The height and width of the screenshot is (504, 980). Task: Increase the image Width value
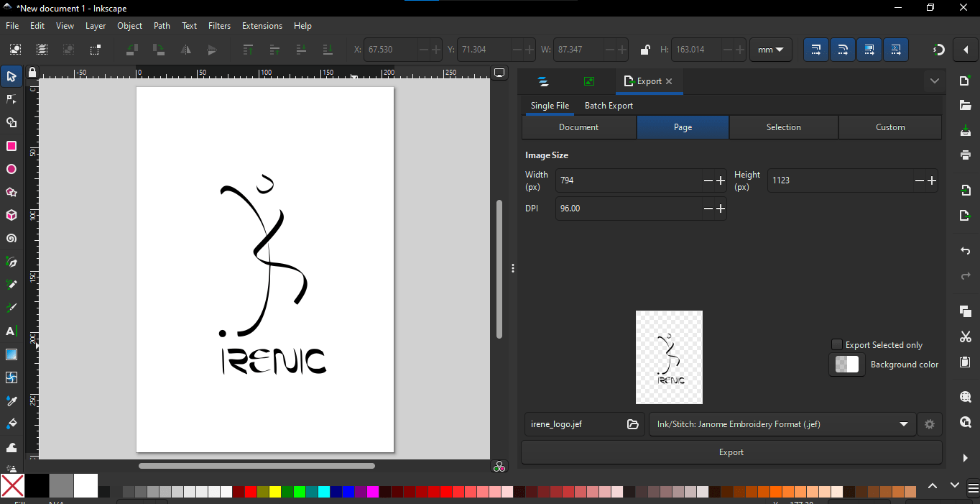tap(721, 180)
